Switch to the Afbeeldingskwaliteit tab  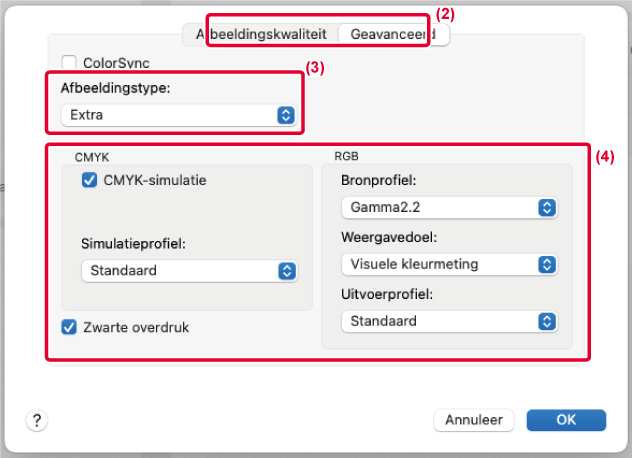coord(262,33)
